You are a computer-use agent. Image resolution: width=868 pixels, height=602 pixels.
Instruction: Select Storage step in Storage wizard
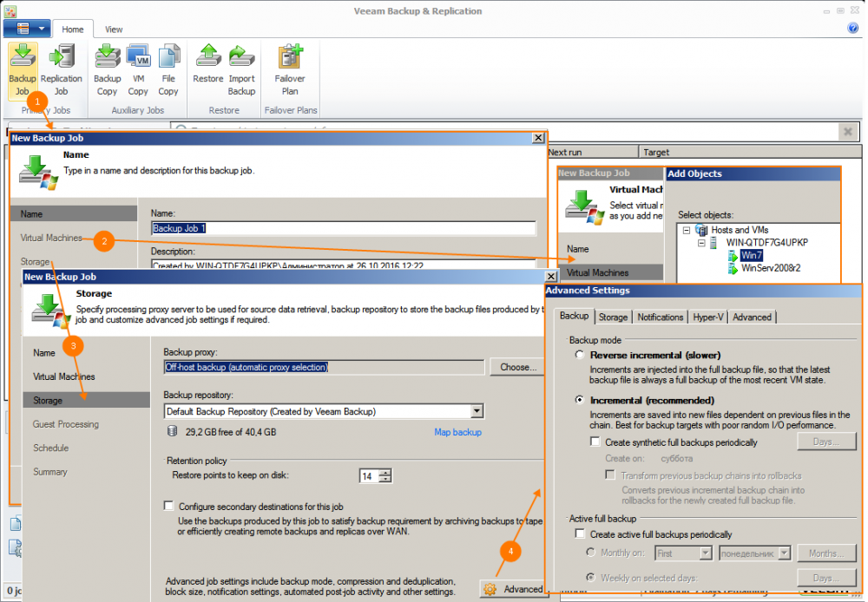point(86,400)
